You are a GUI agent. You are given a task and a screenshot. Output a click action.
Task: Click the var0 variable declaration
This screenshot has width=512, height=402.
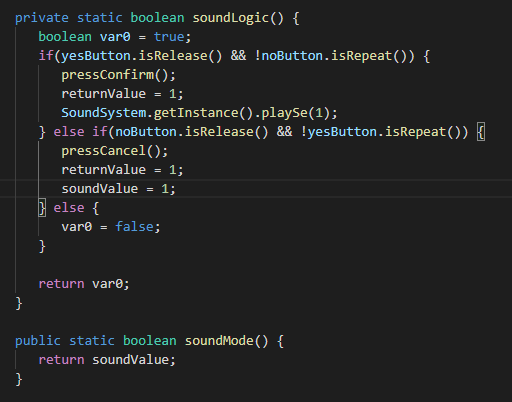tap(115, 37)
